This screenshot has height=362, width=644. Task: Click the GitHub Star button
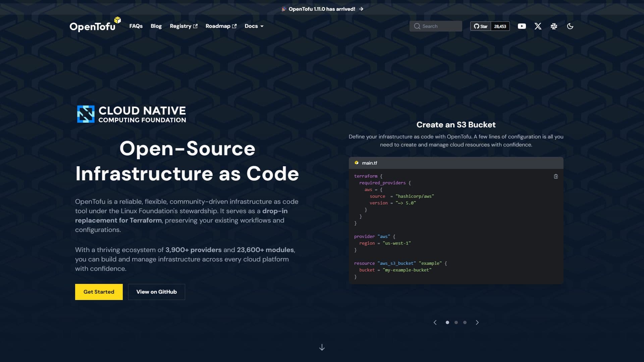(x=480, y=26)
